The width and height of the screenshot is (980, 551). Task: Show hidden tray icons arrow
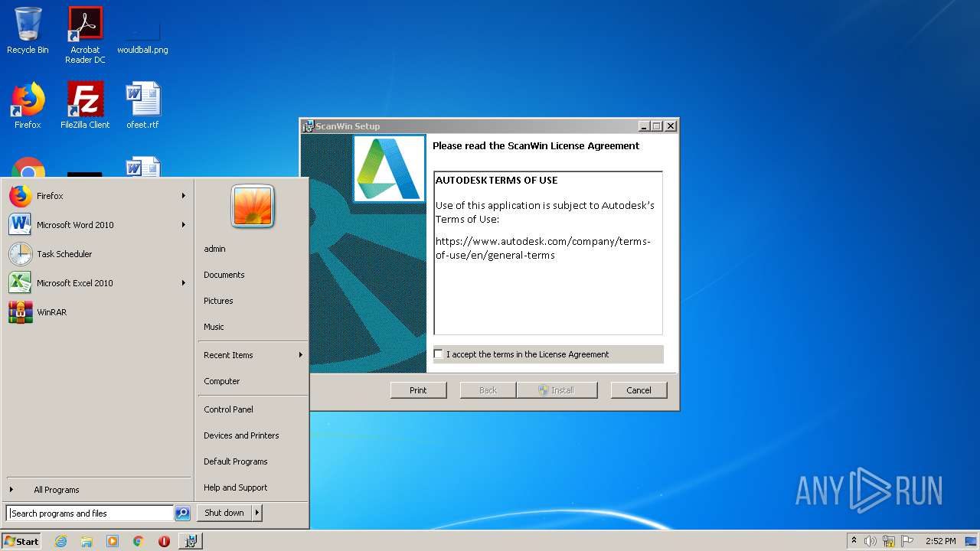click(x=854, y=541)
